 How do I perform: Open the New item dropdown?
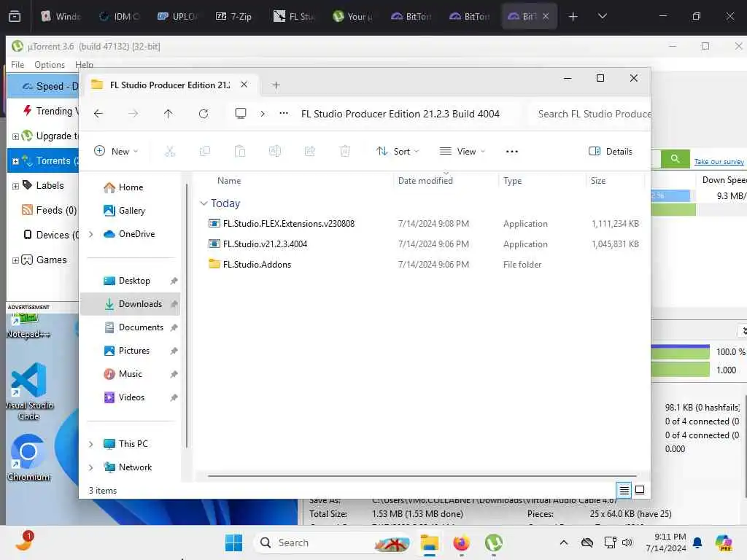[x=116, y=152]
